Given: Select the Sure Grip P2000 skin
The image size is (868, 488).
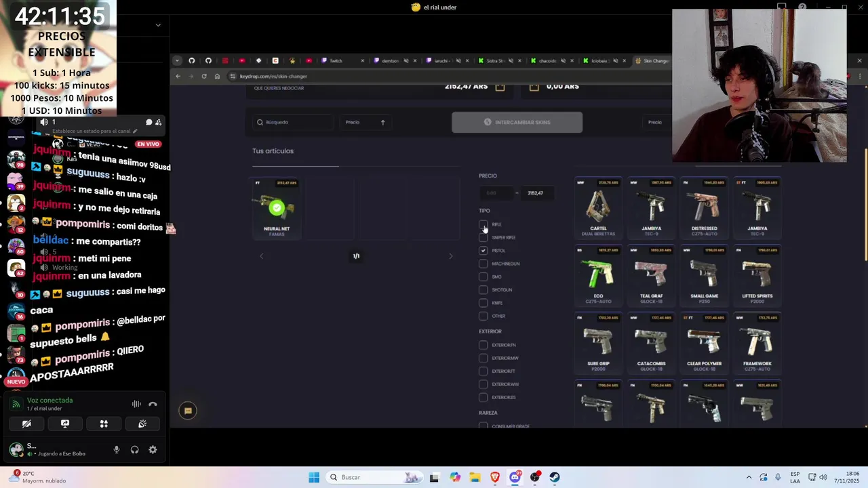Looking at the screenshot, I should tap(598, 343).
